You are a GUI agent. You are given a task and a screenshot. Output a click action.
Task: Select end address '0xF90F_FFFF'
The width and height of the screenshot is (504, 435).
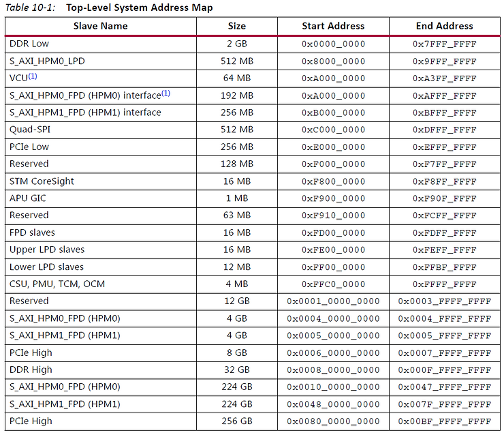tap(445, 198)
